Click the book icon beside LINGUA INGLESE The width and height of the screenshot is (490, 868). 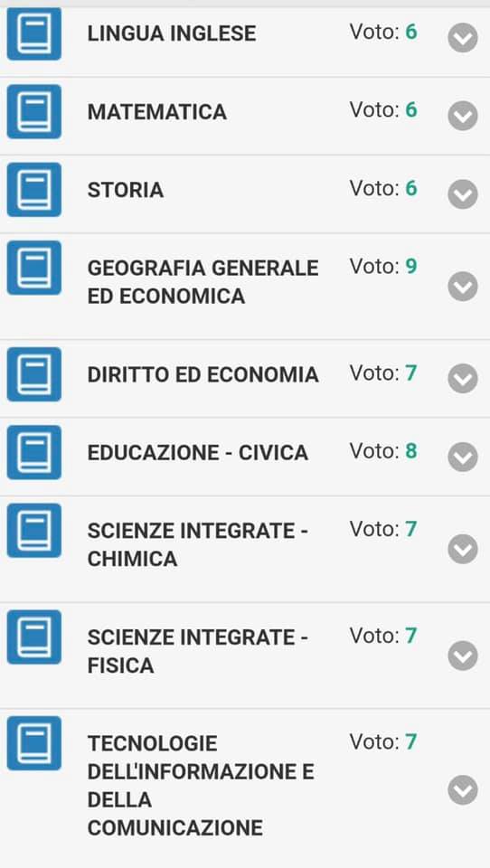pyautogui.click(x=33, y=33)
